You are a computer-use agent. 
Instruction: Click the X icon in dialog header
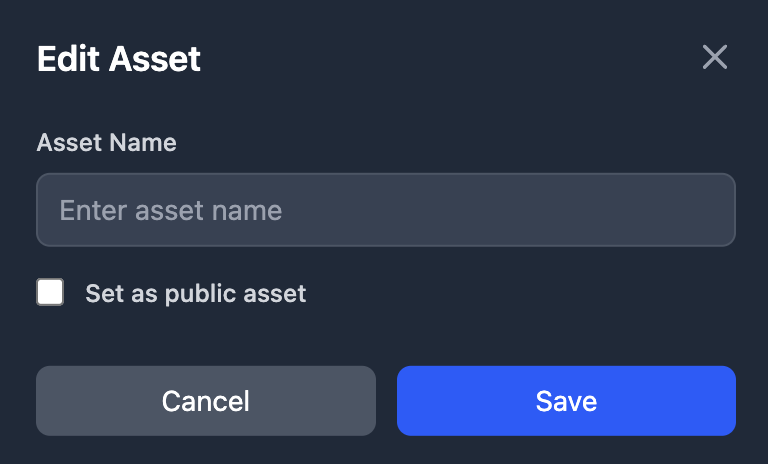[x=714, y=57]
